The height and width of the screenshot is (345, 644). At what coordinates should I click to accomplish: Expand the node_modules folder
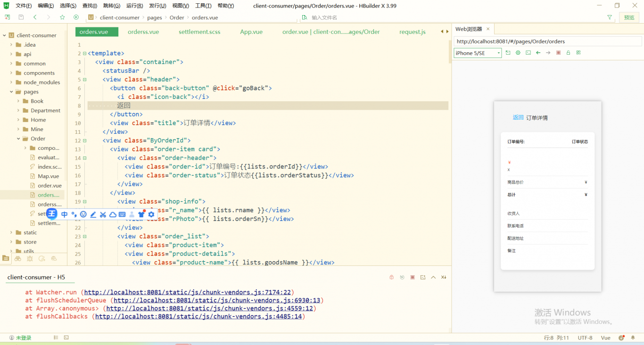click(11, 82)
